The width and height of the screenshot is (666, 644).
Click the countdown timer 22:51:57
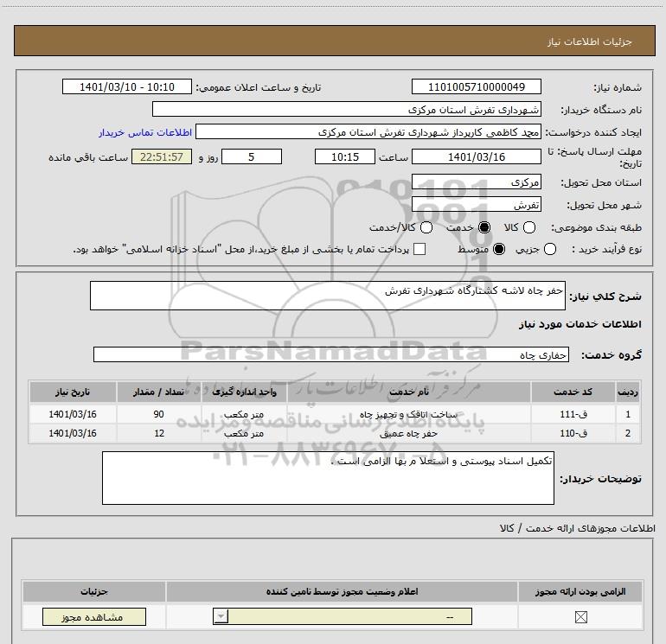pyautogui.click(x=162, y=156)
